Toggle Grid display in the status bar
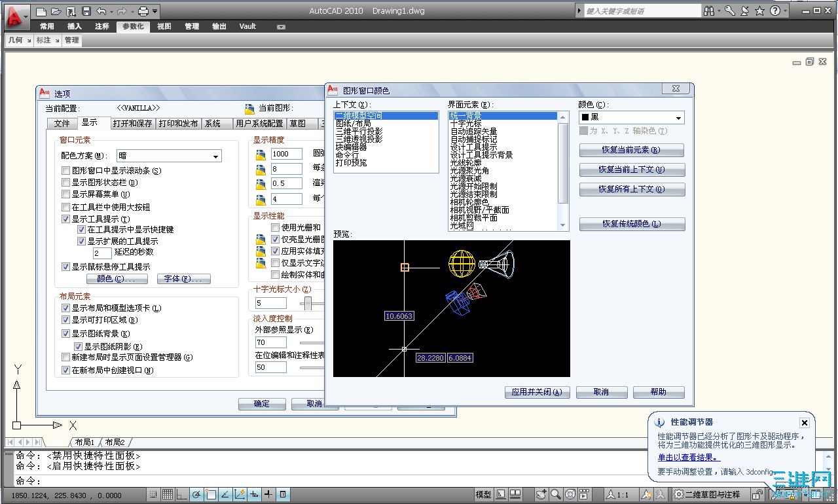The width and height of the screenshot is (838, 504). (168, 494)
